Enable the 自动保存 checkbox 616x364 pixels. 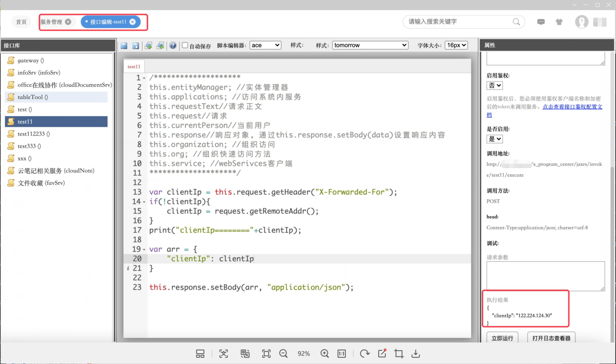pyautogui.click(x=185, y=45)
